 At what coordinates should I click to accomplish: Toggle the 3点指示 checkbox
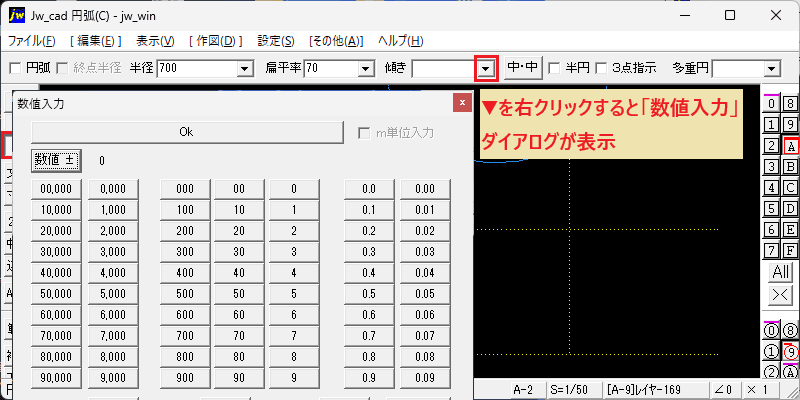tap(602, 68)
